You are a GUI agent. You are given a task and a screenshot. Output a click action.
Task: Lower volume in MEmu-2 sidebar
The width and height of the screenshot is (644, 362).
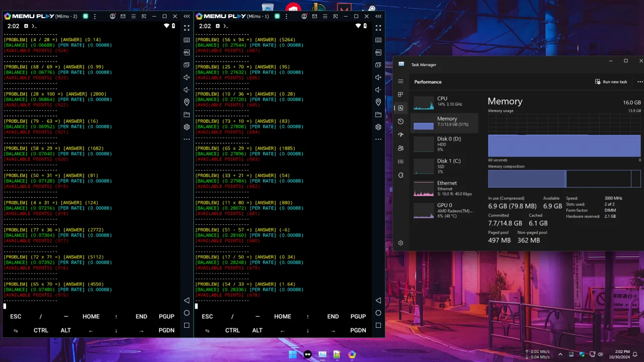187,89
